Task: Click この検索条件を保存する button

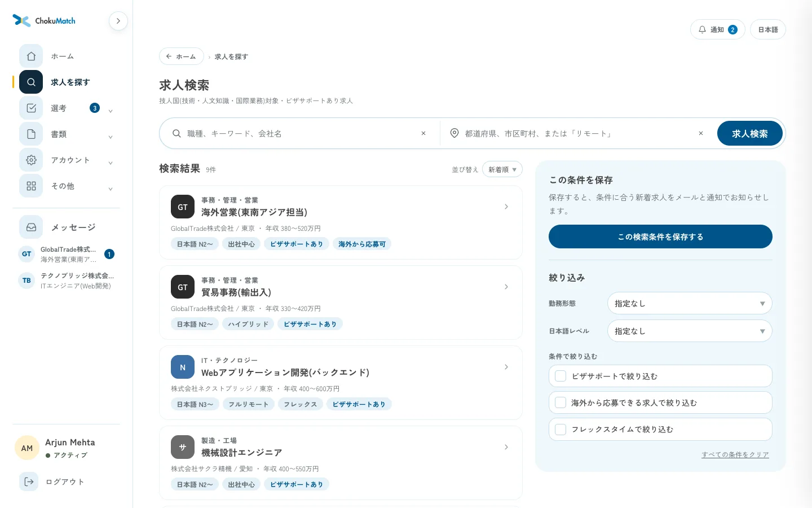Action: tap(660, 237)
